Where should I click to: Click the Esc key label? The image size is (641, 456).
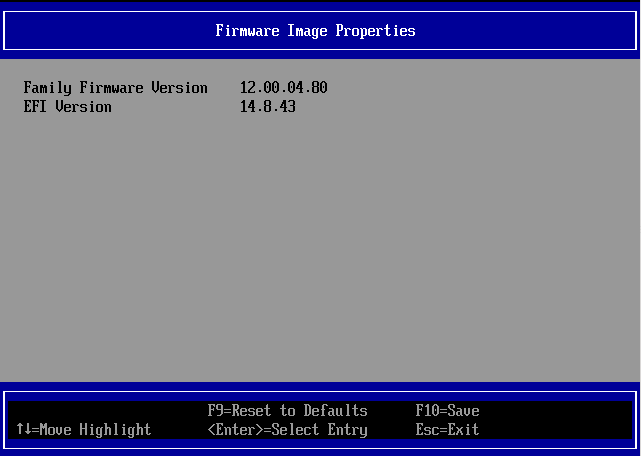coord(427,430)
